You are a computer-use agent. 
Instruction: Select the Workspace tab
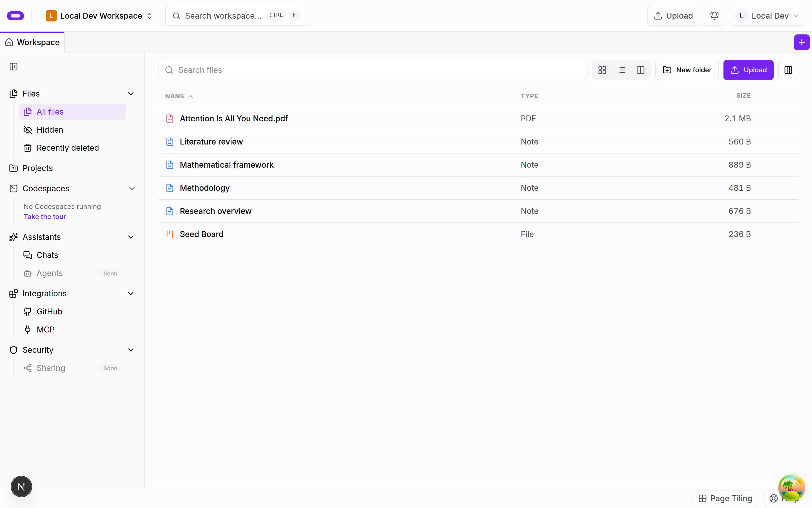[x=32, y=42]
